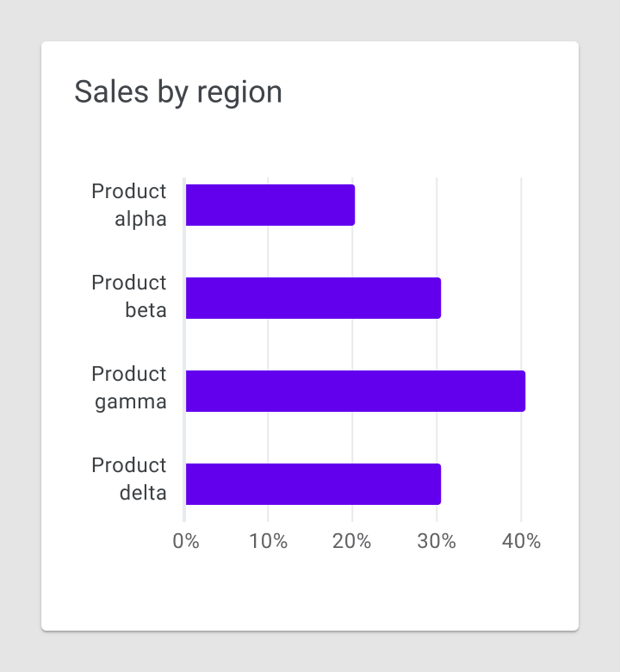
Task: Click the Product alpha bar
Action: pyautogui.click(x=270, y=205)
